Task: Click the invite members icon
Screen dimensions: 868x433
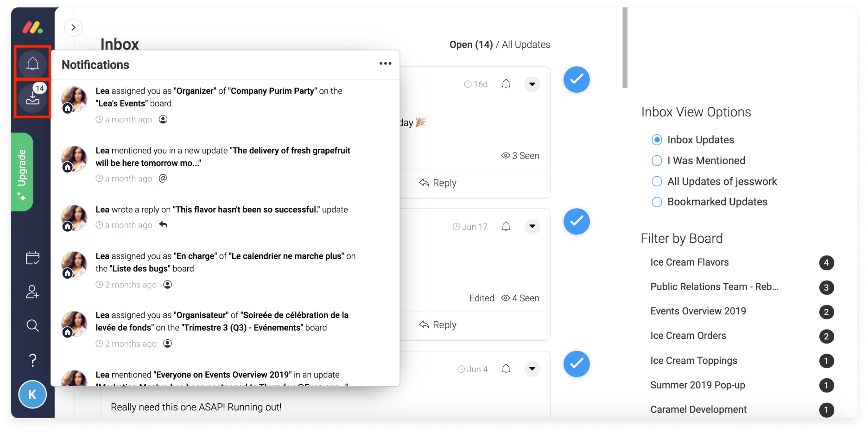Action: [32, 292]
